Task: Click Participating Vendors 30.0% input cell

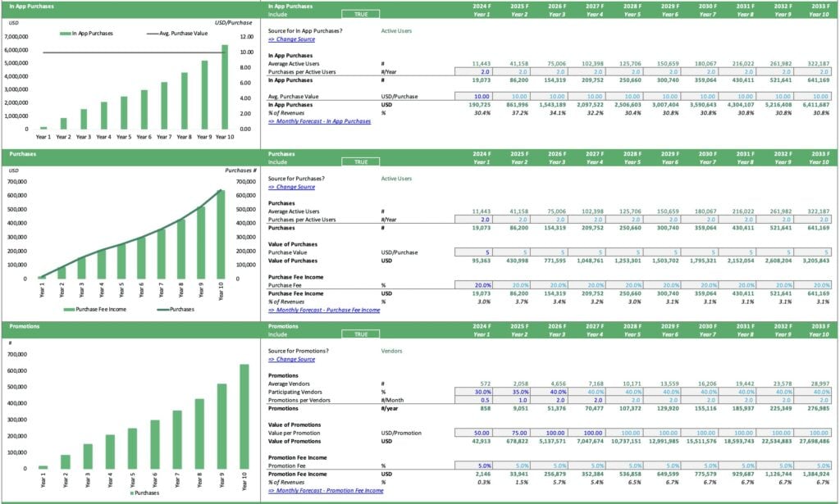Action: coord(473,392)
